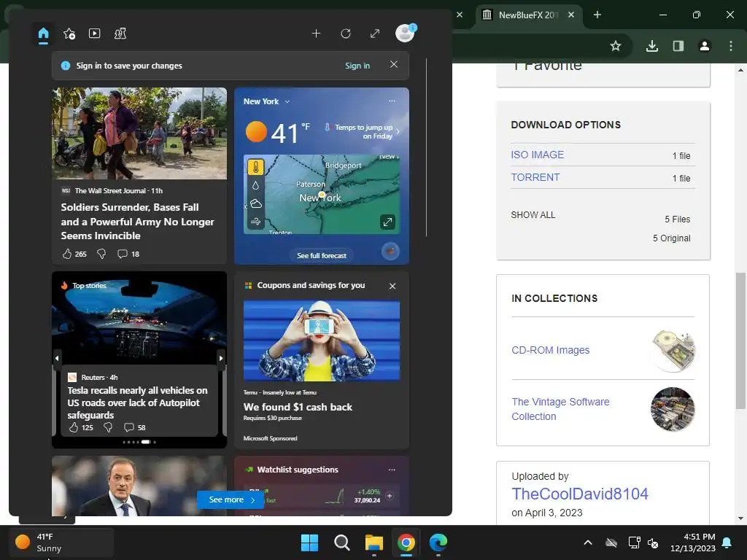This screenshot has height=560, width=747.
Task: Open the Discover favorites star icon in widgets
Action: pos(69,34)
